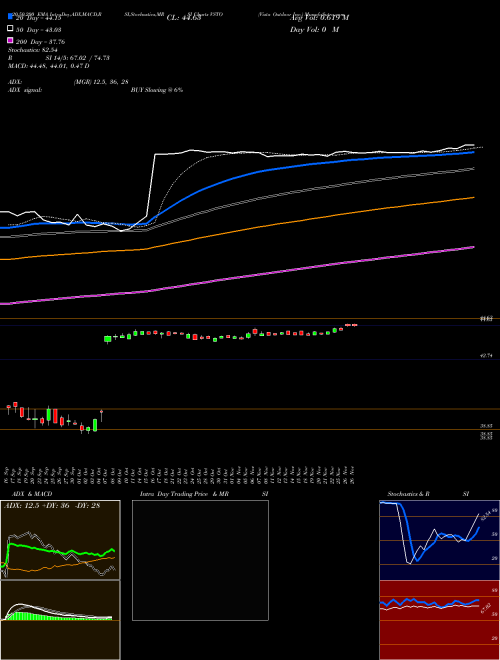Open the blue Stochastics panel
The image size is (500, 660).
pyautogui.click(x=439, y=540)
